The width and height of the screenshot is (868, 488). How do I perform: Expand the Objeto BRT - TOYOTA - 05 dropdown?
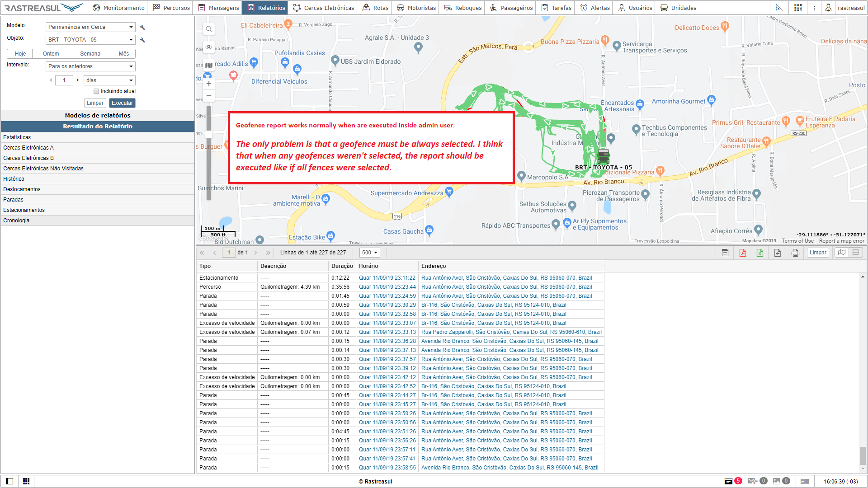point(90,40)
